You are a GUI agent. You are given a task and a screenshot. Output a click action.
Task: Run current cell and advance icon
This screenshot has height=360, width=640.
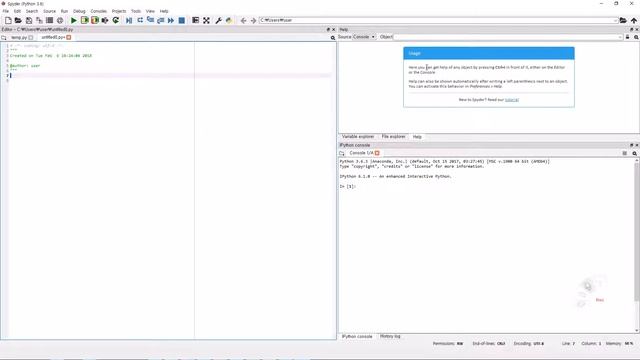(95, 20)
